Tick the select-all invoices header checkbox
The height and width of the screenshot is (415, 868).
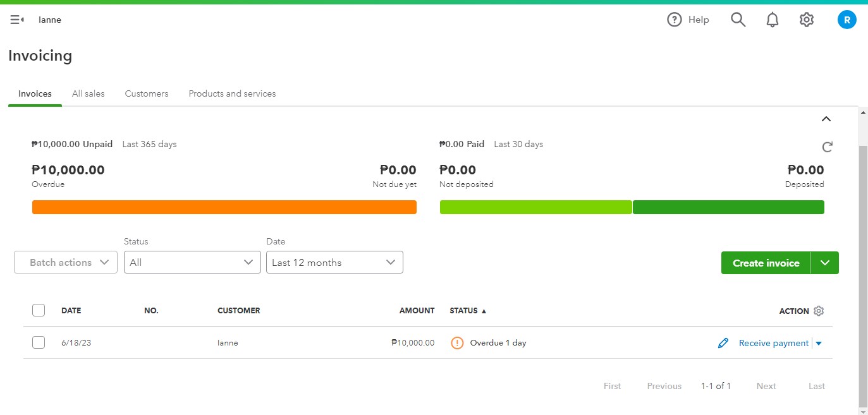tap(39, 310)
